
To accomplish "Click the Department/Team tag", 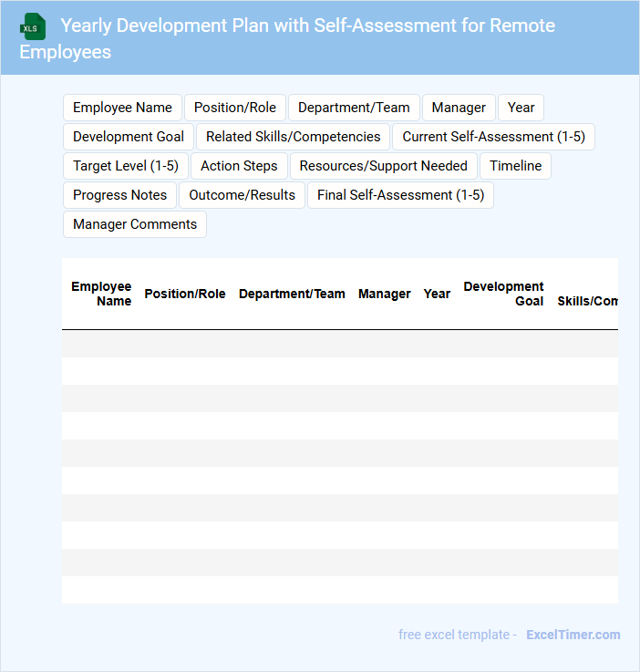I will [354, 108].
